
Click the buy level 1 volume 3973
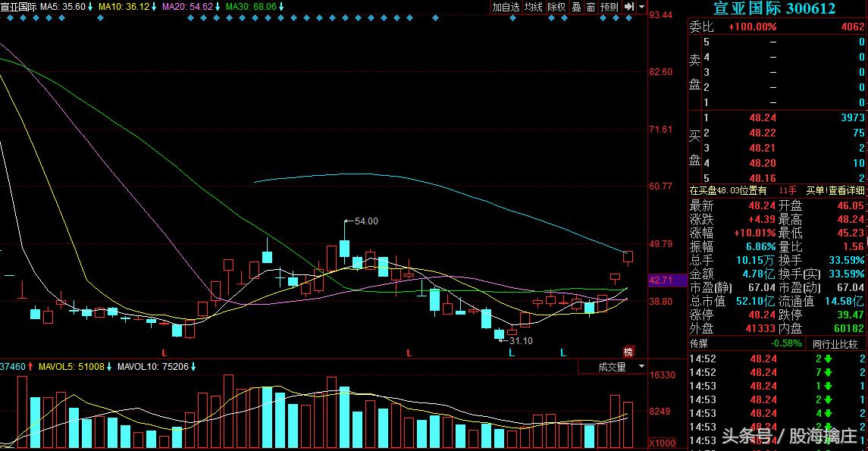click(853, 117)
